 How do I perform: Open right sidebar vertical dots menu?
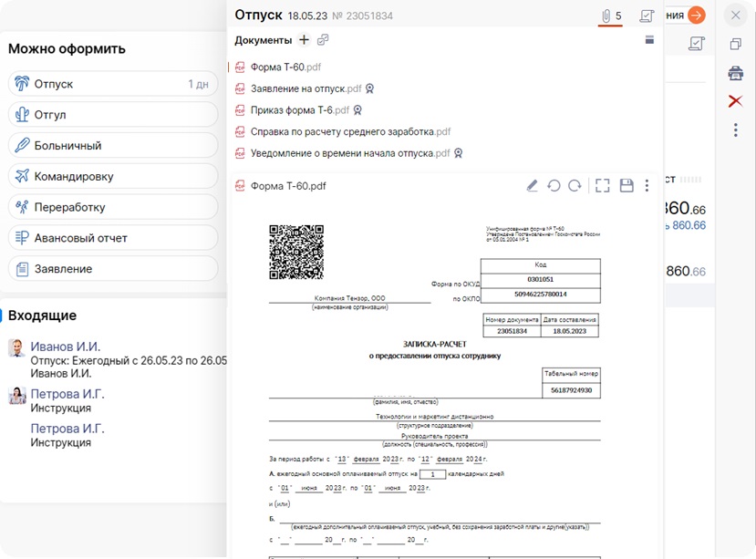pos(735,129)
